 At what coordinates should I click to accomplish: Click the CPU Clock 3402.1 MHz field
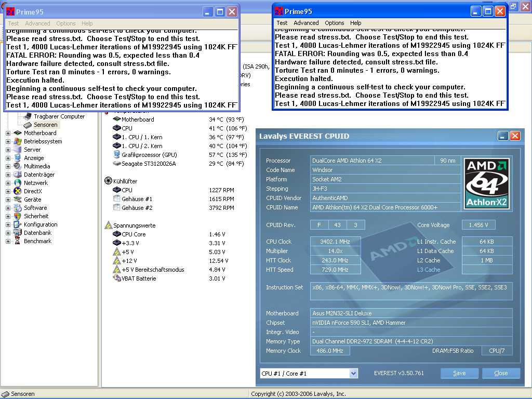[x=335, y=242]
